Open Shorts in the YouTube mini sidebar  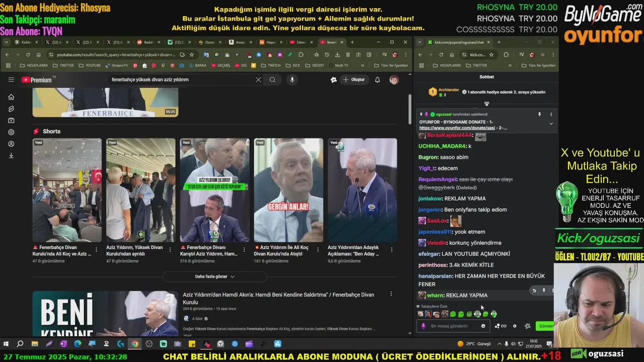[x=11, y=109]
